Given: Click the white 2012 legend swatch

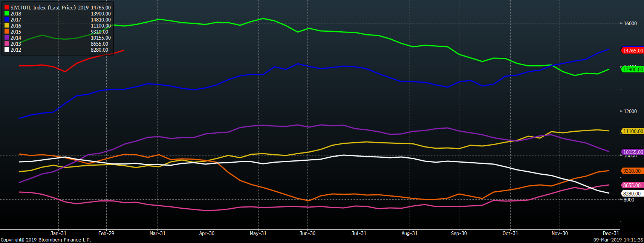Looking at the screenshot, I should point(6,50).
